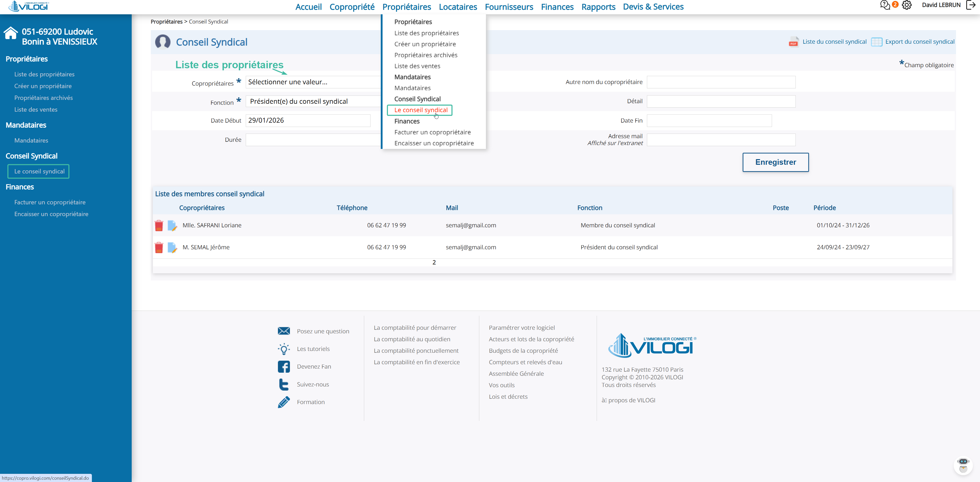Open the settings gear icon

pyautogui.click(x=907, y=5)
